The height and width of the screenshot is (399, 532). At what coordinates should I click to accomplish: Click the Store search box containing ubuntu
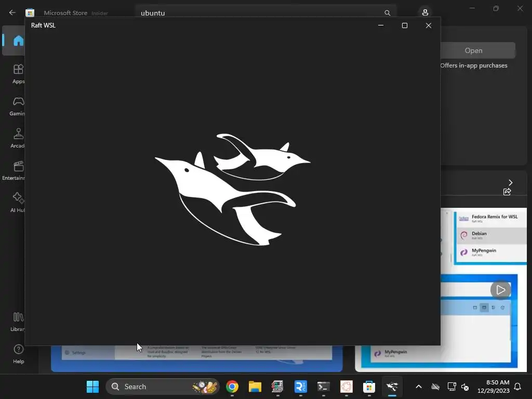point(265,13)
